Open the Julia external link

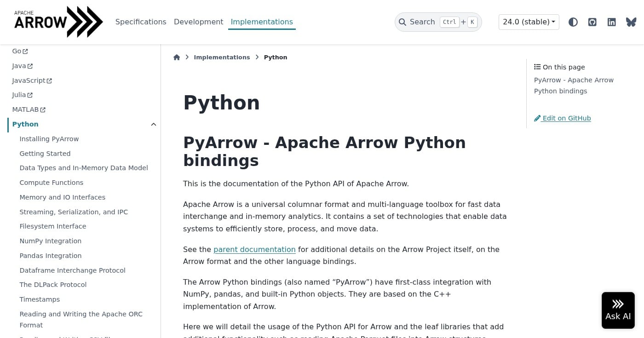tap(23, 95)
